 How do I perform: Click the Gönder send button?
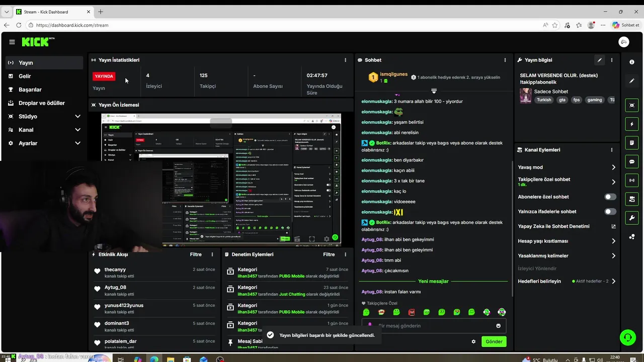pos(494,341)
